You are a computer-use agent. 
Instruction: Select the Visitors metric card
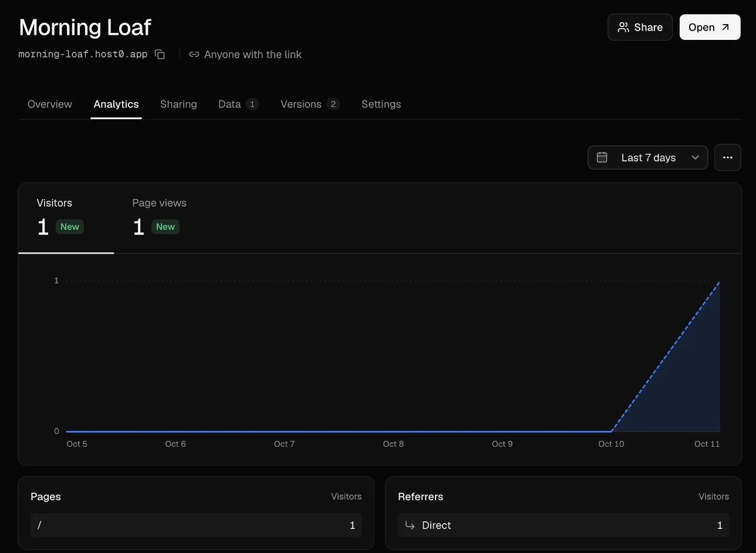tap(66, 218)
